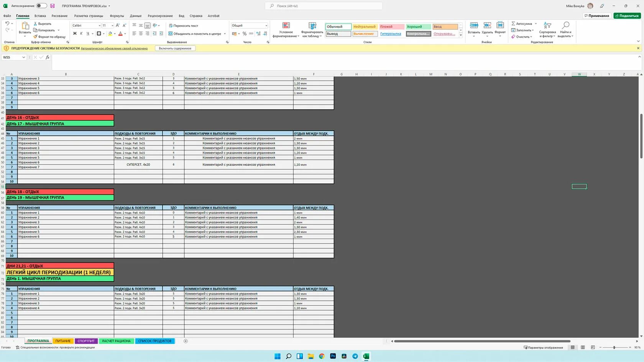The image size is (644, 362).
Task: Open Telegram from the Windows taskbar
Action: tap(355, 356)
